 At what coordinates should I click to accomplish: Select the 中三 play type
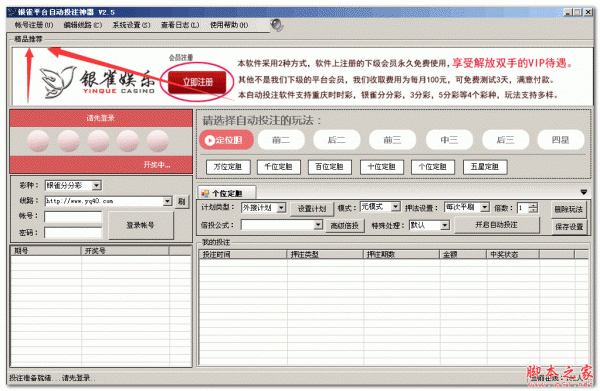449,140
